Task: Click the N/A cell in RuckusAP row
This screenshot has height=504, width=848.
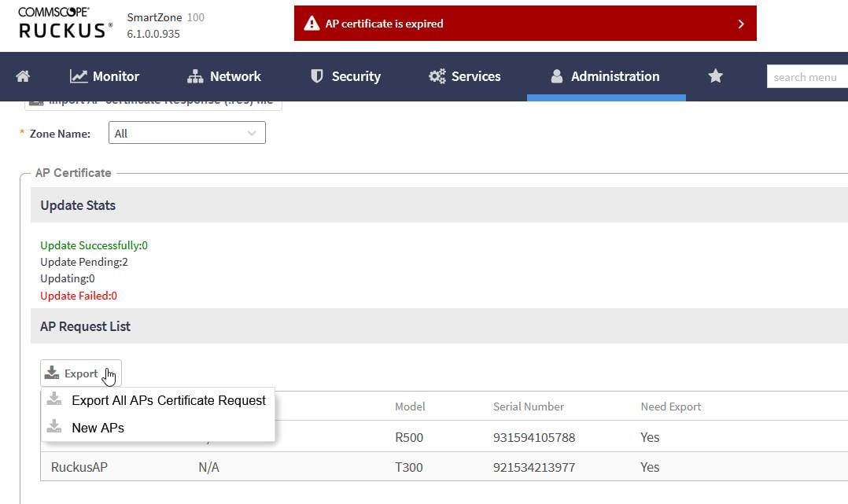Action: point(208,467)
